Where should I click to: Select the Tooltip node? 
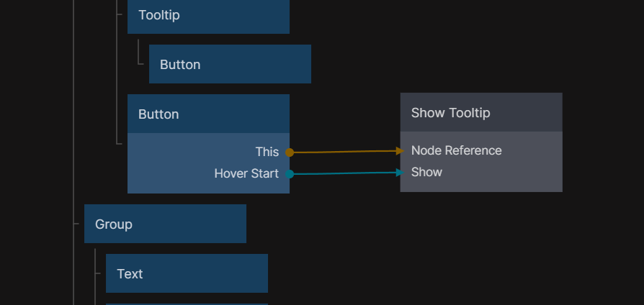[x=208, y=15]
